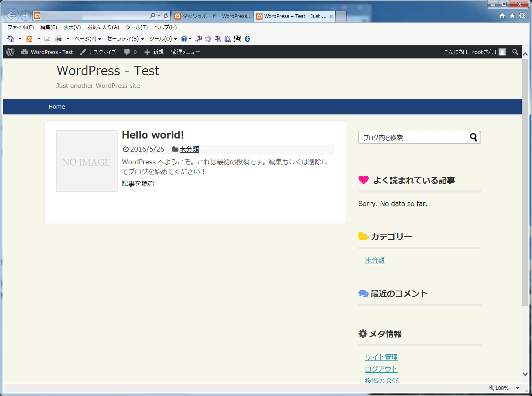Click the RSS feed icon in toolbar
The width and height of the screenshot is (532, 396).
pos(29,39)
